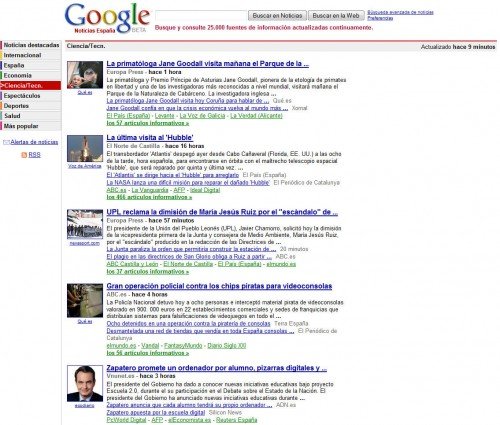Open FantasyMundo source link
The width and height of the screenshot is (500, 425).
coord(183,346)
